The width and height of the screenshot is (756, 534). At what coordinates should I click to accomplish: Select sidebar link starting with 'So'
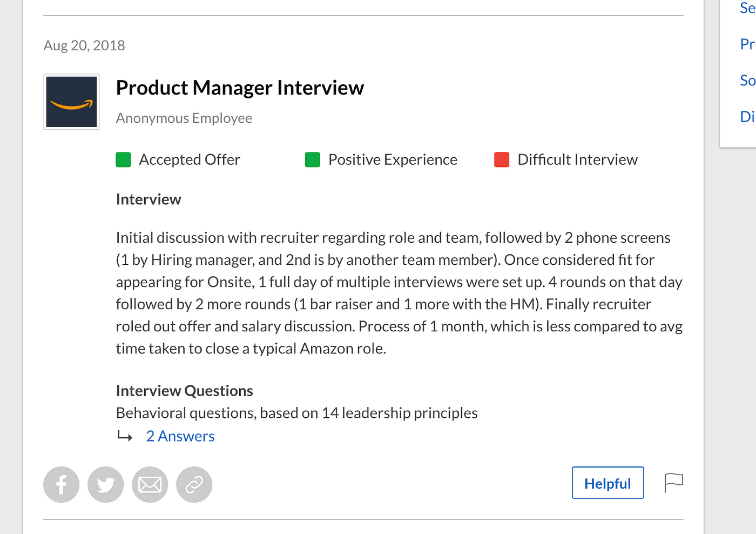tap(747, 81)
